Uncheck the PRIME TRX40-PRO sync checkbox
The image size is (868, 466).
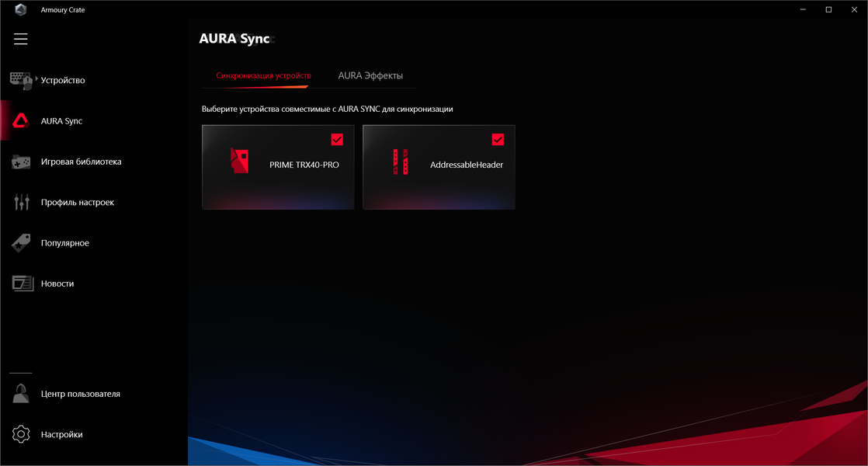click(x=337, y=140)
